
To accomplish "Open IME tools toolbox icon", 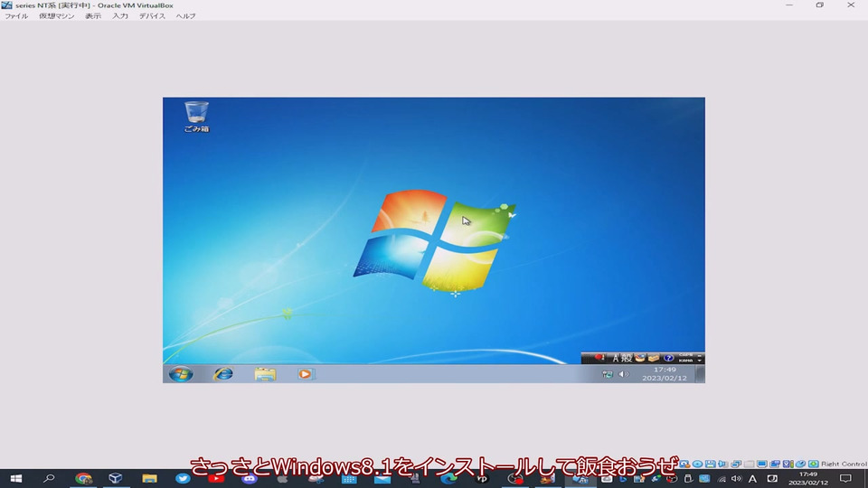I will [x=654, y=358].
